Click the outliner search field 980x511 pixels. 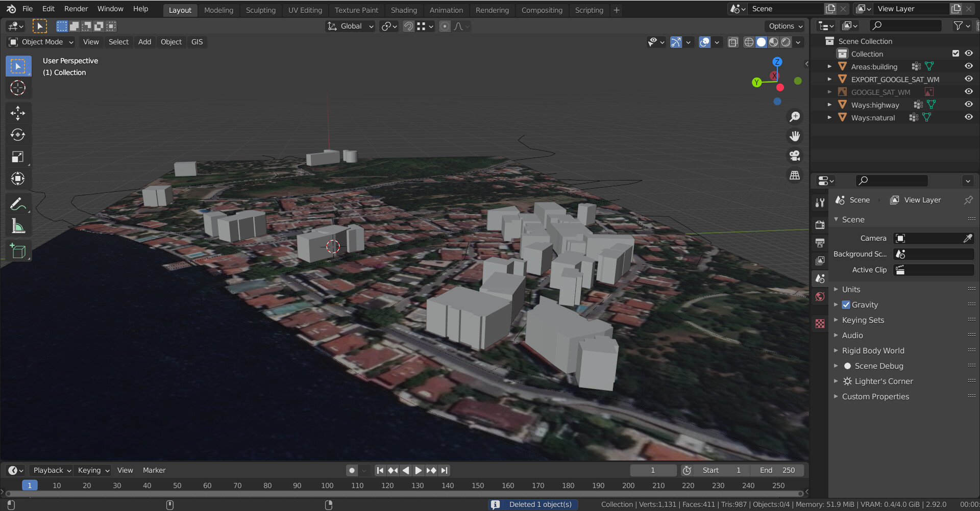905,25
